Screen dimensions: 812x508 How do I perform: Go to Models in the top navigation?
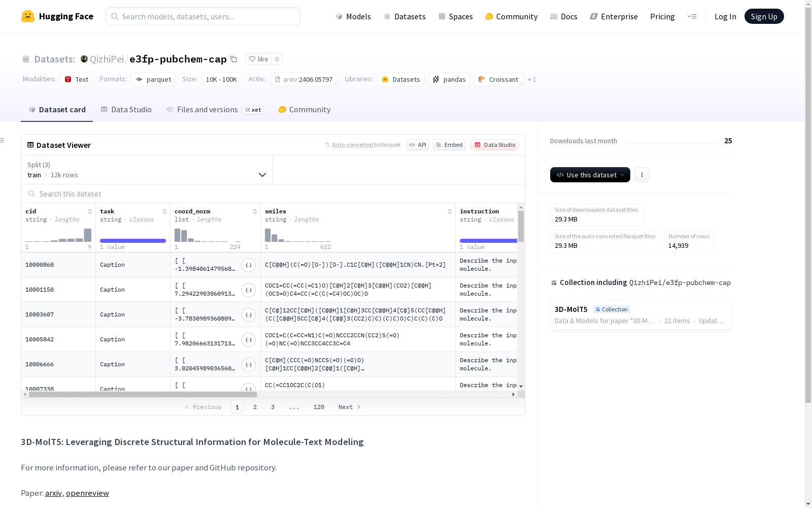[353, 16]
